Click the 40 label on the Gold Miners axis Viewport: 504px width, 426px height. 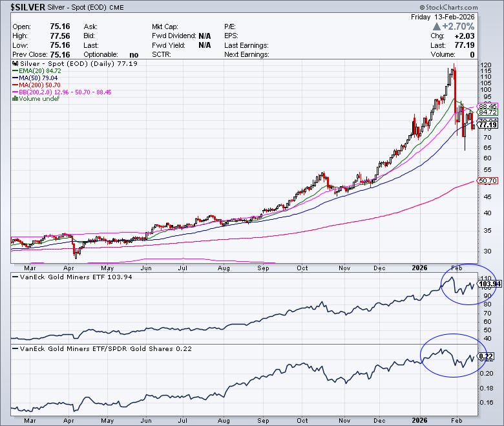tap(487, 338)
